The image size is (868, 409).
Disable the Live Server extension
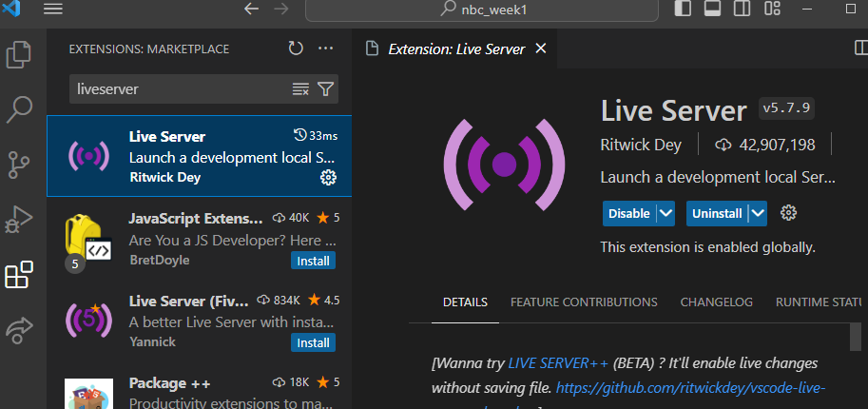(x=629, y=213)
